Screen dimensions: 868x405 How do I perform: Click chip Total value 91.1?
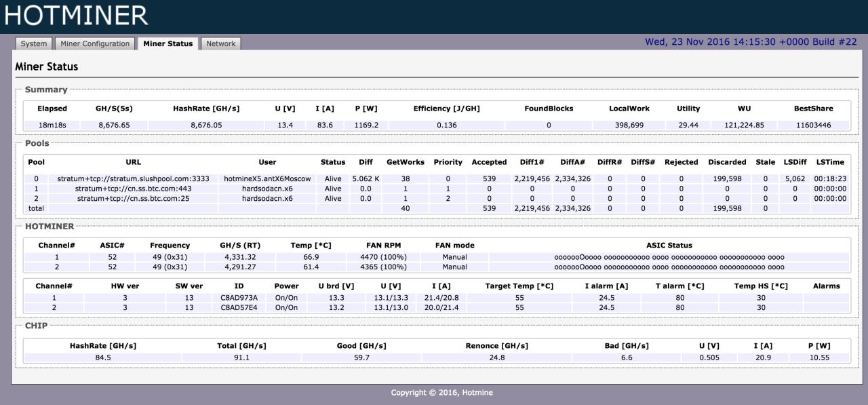coord(241,358)
